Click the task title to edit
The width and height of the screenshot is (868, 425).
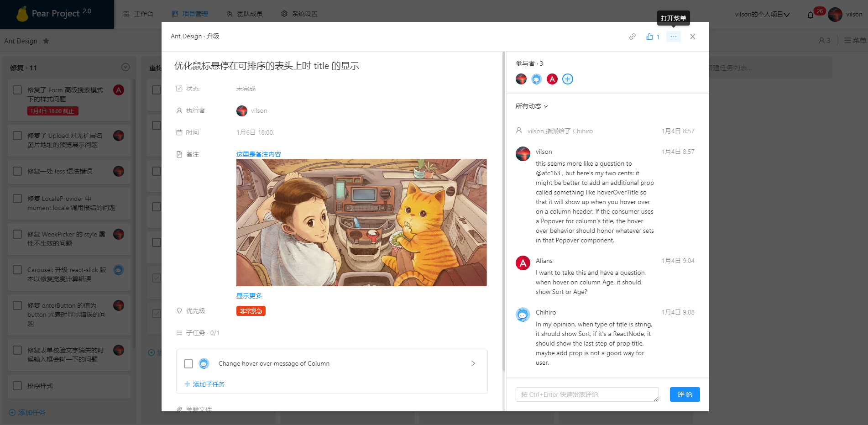click(267, 66)
